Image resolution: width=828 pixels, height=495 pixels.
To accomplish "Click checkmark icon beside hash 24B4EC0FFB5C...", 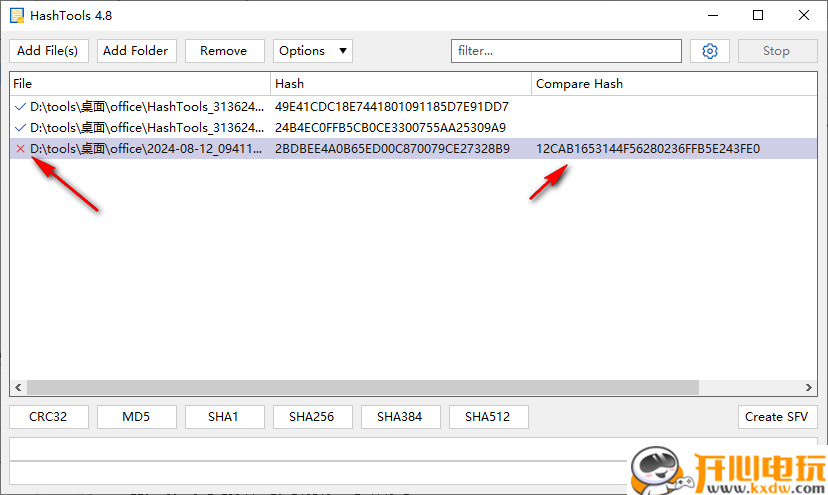I will pyautogui.click(x=21, y=128).
